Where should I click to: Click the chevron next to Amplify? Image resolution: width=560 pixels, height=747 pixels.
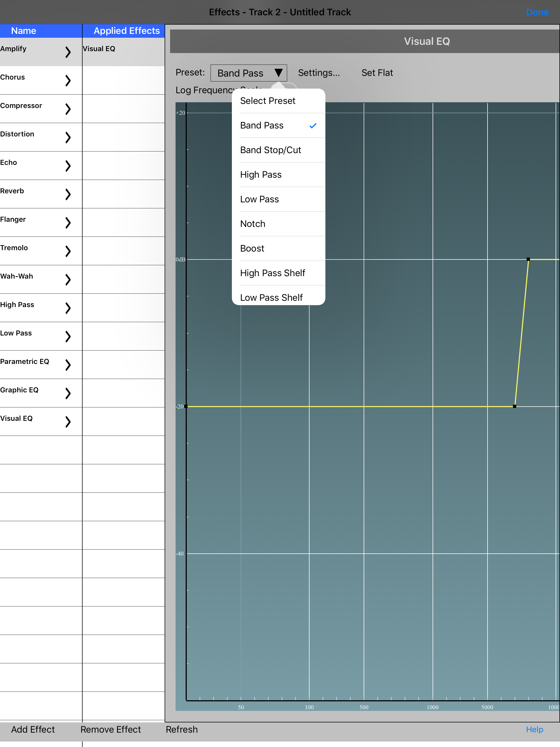[x=68, y=52]
